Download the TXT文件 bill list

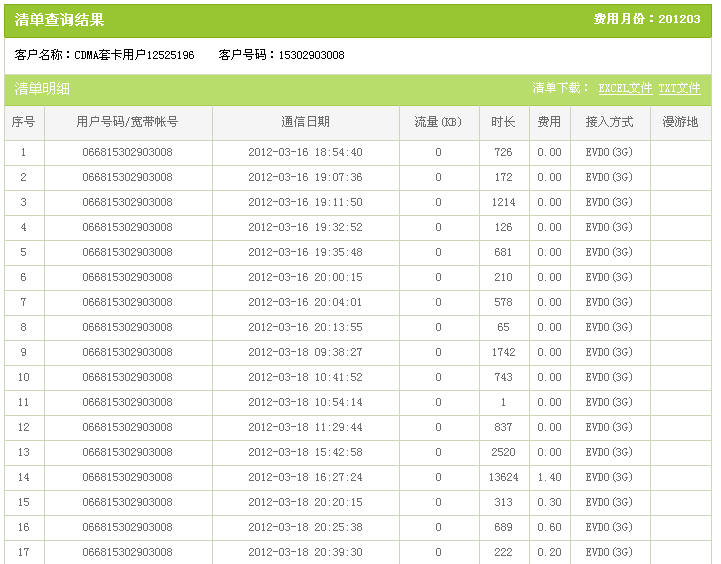tap(679, 89)
